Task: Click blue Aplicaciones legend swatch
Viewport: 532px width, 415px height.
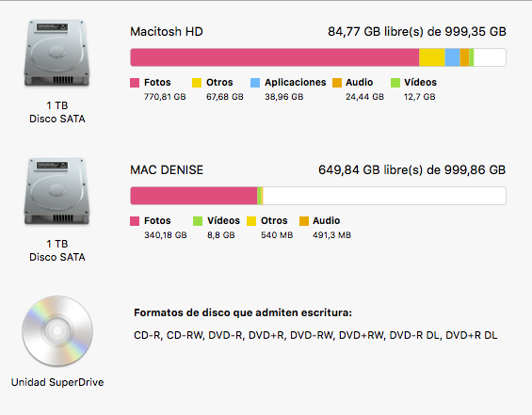Action: pyautogui.click(x=255, y=83)
